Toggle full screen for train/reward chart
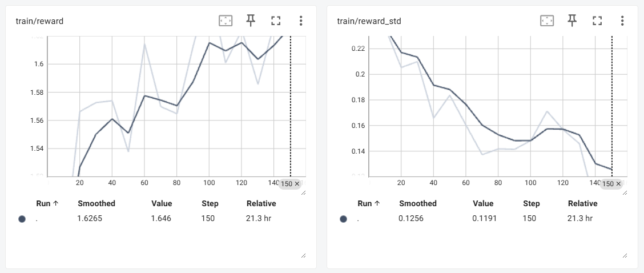This screenshot has width=644, height=273. 276,21
